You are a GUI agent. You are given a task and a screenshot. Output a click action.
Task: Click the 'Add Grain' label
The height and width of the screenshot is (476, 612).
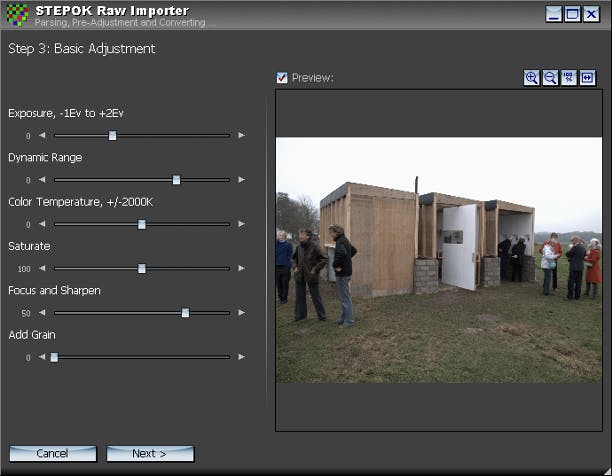coord(32,335)
